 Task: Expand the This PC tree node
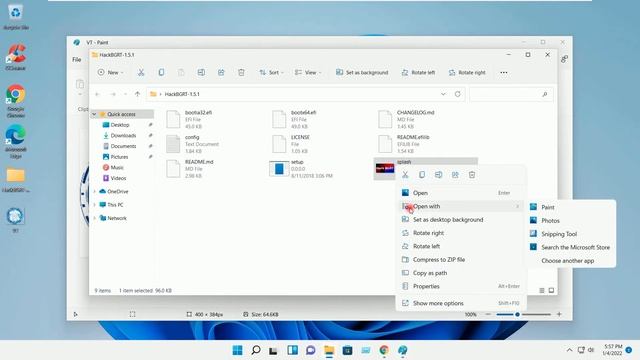(x=94, y=204)
